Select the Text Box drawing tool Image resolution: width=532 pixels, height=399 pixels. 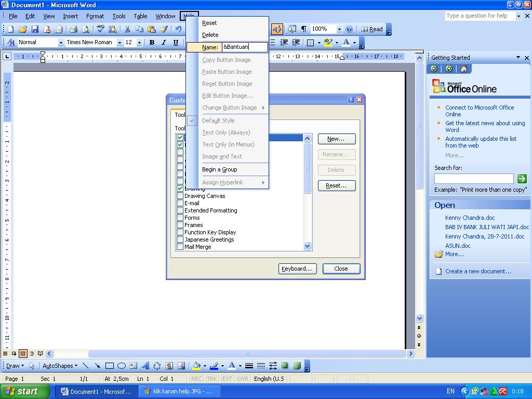click(x=134, y=366)
